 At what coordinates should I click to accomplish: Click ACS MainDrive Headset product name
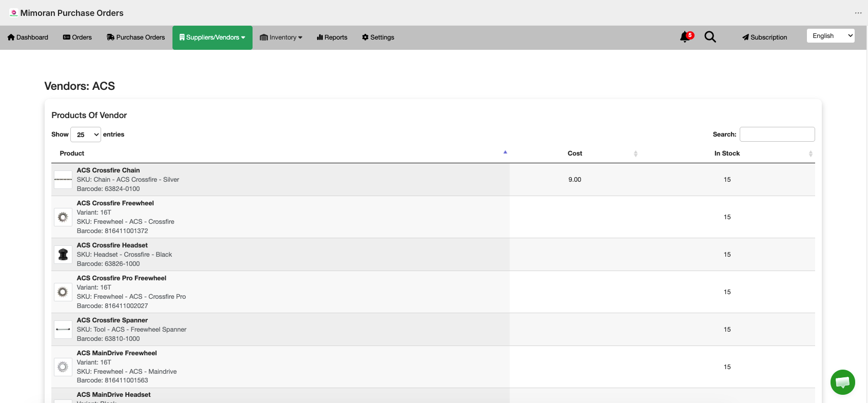tap(114, 395)
